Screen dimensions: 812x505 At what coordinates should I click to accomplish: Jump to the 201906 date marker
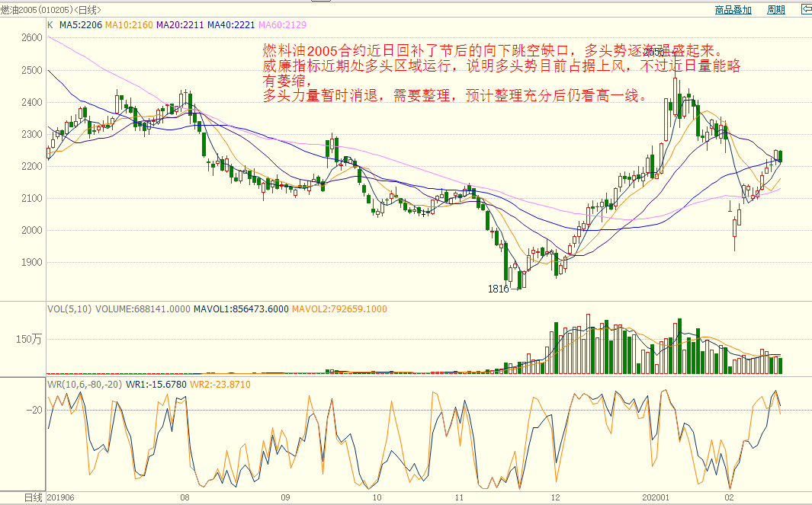click(x=60, y=497)
